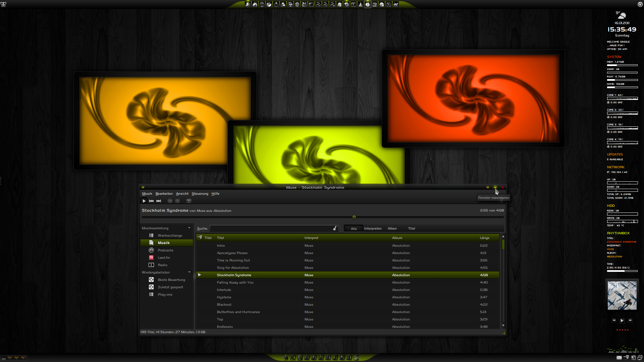The image size is (644, 362).
Task: Click the power button in top right corner
Action: pyautogui.click(x=640, y=4)
